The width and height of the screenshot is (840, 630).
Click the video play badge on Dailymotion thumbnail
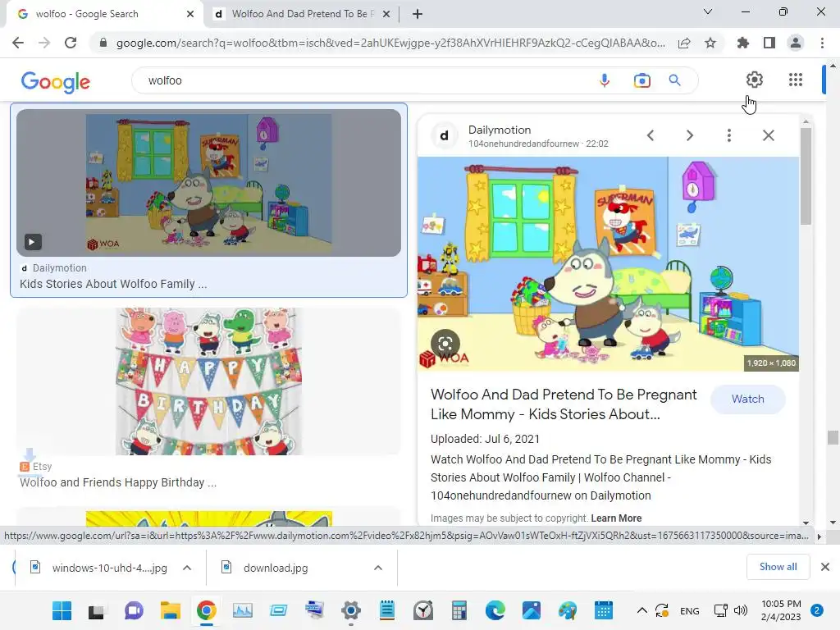click(32, 242)
